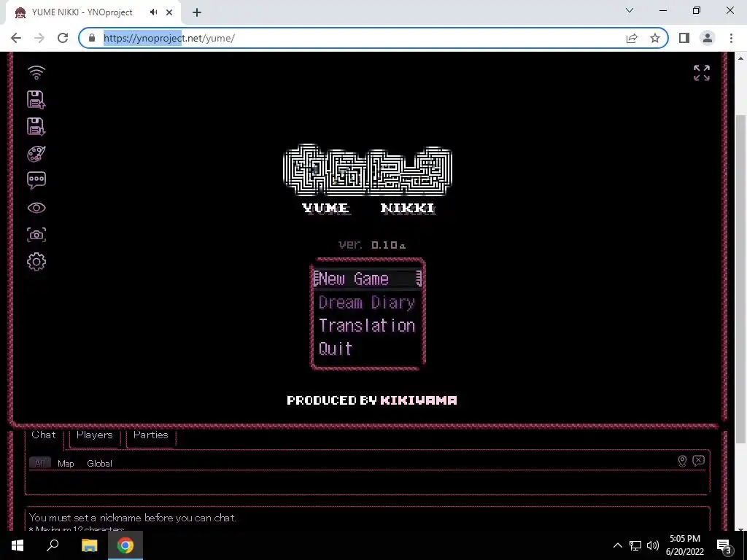Toggle the global chat mute bubble icon
This screenshot has height=560, width=747.
(698, 461)
